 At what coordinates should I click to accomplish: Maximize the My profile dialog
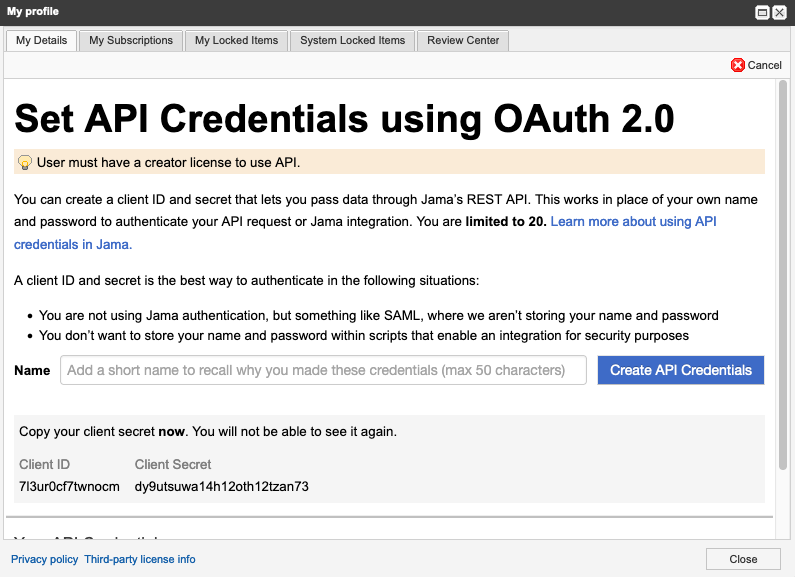point(762,12)
